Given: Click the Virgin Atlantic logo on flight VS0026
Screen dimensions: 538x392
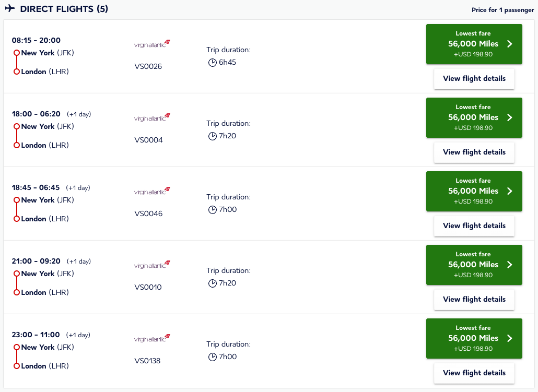Looking at the screenshot, I should (151, 43).
